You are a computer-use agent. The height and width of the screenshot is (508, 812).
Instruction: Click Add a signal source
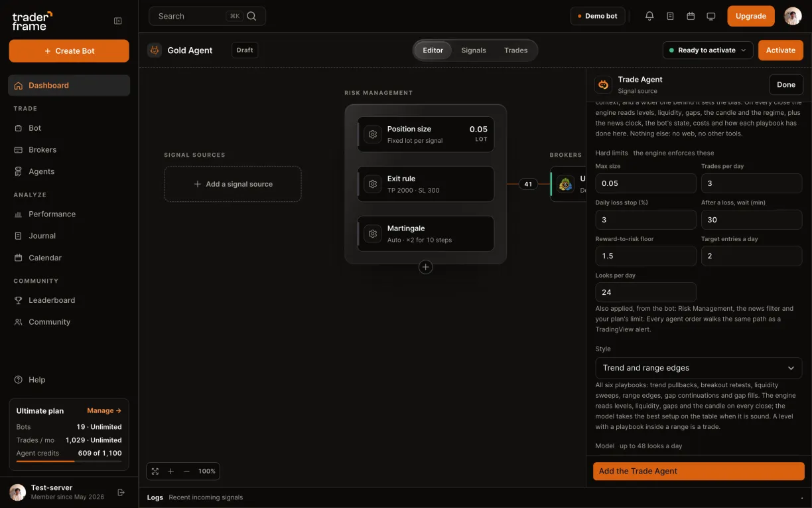[x=233, y=184]
